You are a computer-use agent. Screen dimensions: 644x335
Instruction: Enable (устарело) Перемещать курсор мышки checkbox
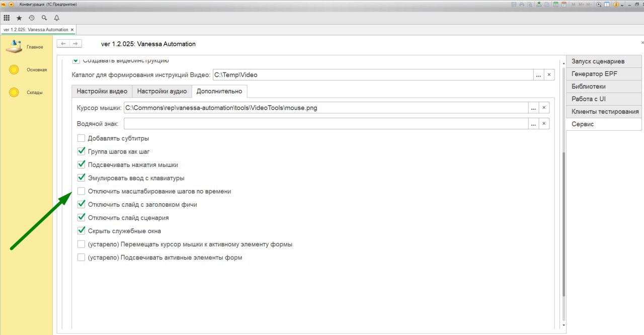[x=81, y=244]
